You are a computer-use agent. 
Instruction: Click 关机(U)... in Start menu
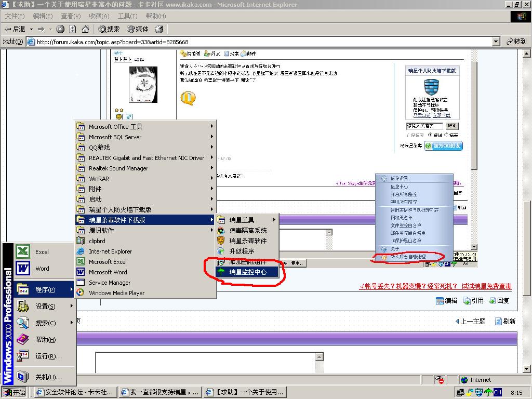point(45,377)
